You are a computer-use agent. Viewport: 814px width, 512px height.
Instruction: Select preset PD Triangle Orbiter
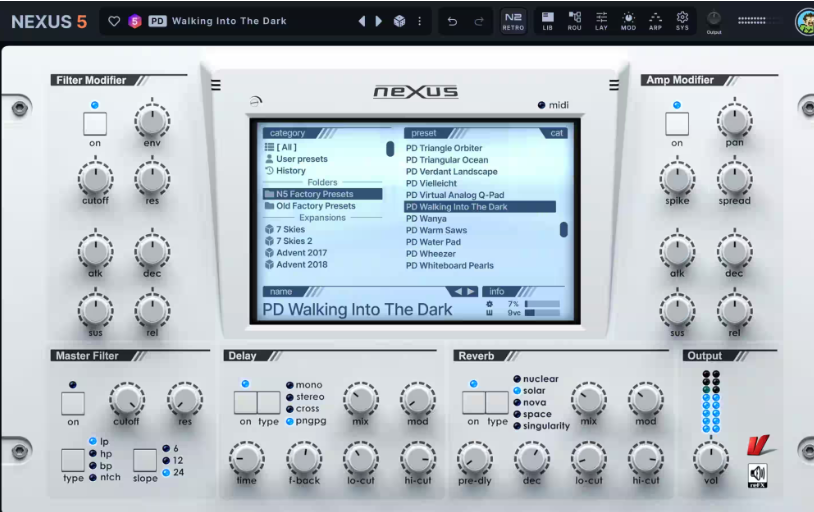pos(444,148)
